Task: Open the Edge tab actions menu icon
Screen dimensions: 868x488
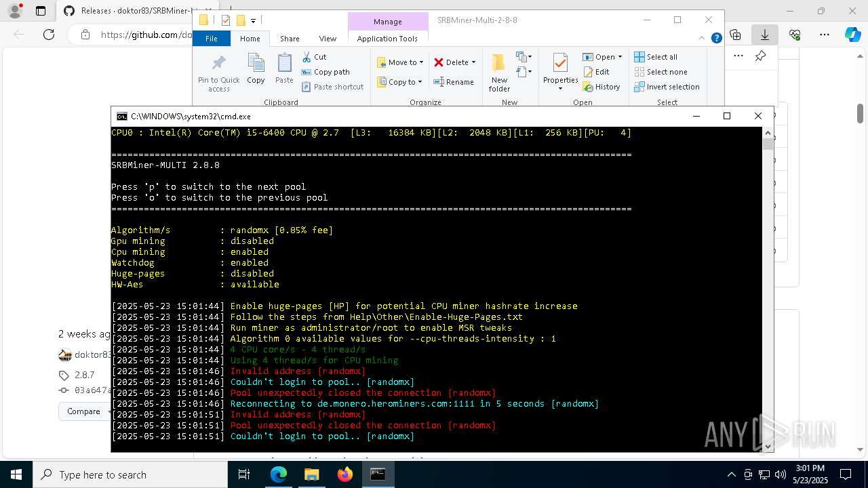Action: (41, 11)
